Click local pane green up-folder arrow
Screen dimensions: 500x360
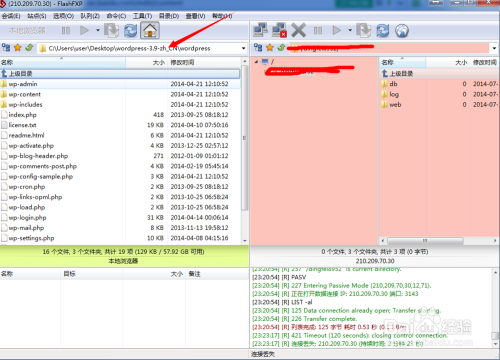29,48
